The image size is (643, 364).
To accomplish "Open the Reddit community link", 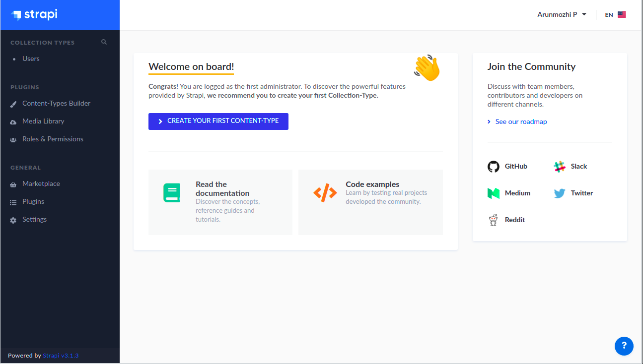I will point(506,220).
